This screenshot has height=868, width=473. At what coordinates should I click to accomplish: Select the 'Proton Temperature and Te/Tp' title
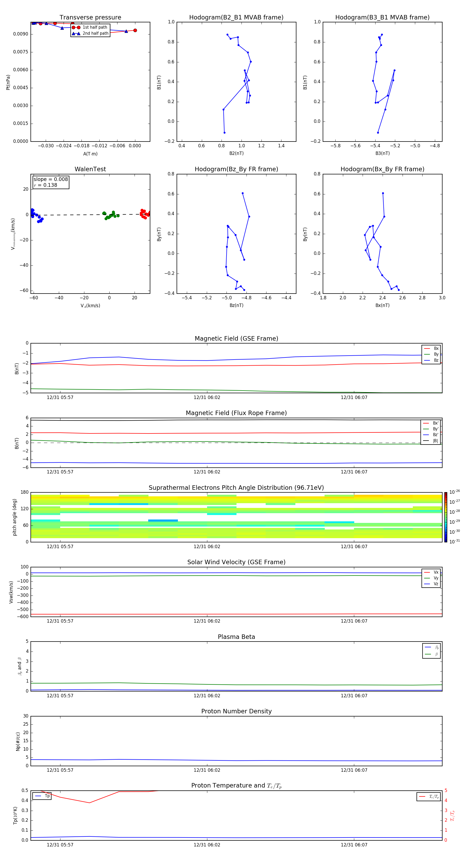[236, 786]
